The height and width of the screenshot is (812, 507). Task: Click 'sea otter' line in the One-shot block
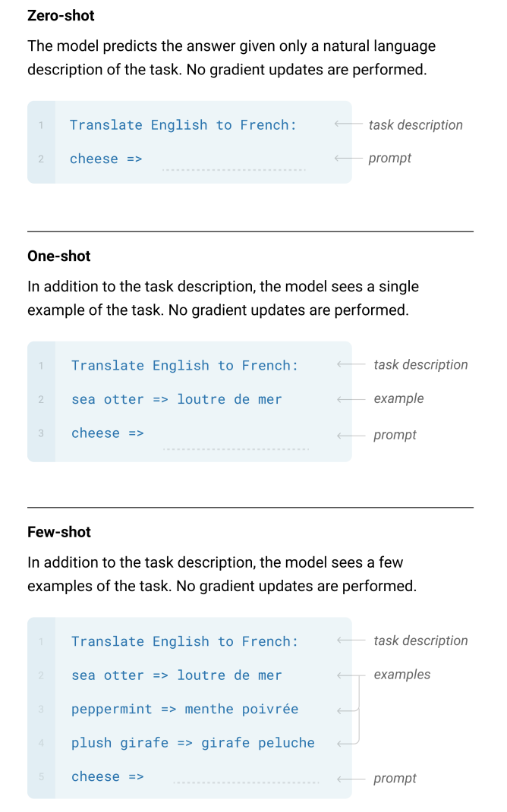click(176, 399)
